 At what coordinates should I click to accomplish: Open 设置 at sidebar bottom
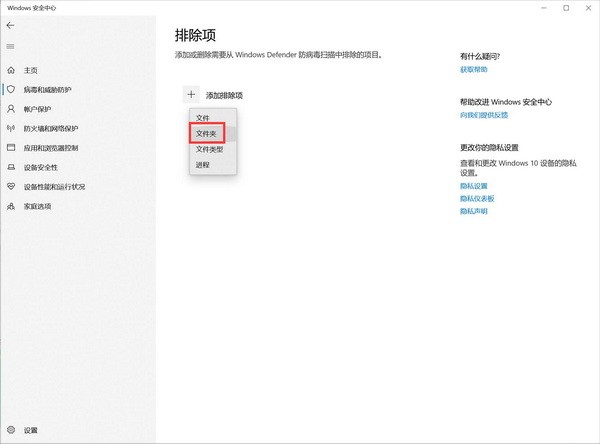[x=31, y=430]
